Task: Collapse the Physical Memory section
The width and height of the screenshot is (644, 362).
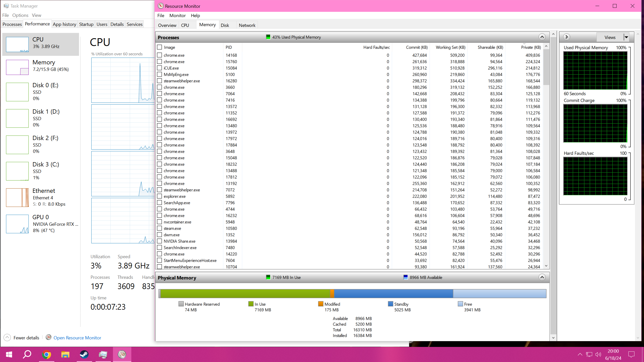Action: 542,277
